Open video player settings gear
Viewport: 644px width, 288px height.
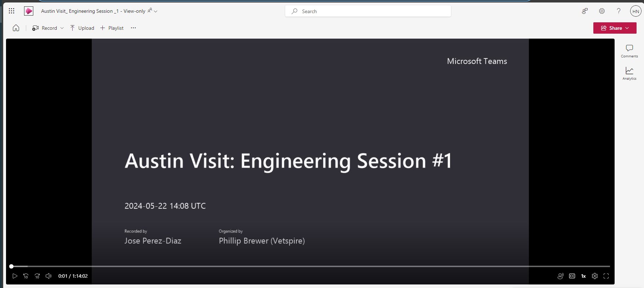[595, 276]
